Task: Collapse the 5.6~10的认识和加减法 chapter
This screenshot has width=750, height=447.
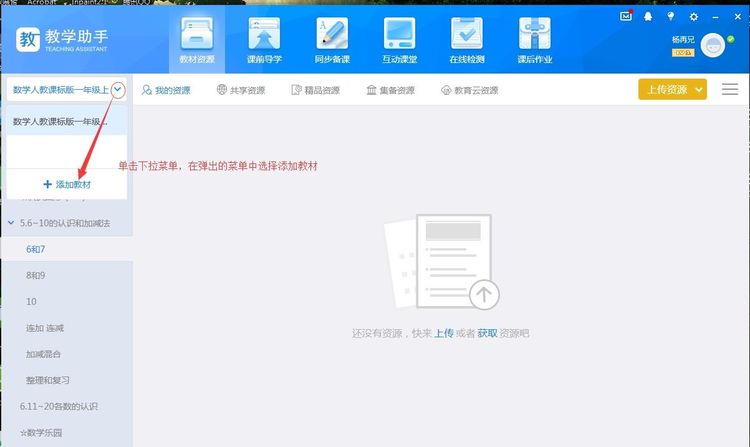Action: click(11, 222)
